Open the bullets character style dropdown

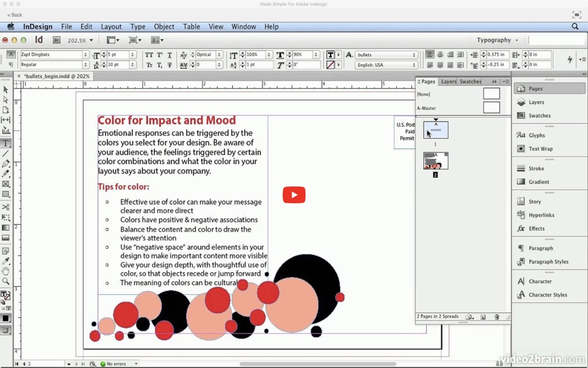414,55
